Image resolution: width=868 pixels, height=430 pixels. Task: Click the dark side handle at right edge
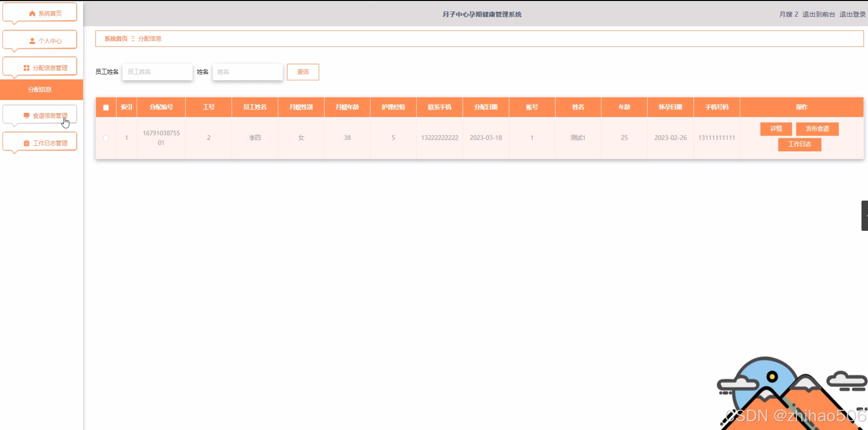[864, 215]
